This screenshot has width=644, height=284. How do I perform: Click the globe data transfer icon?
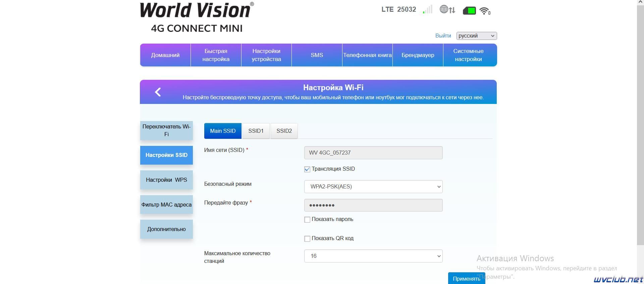tap(447, 9)
